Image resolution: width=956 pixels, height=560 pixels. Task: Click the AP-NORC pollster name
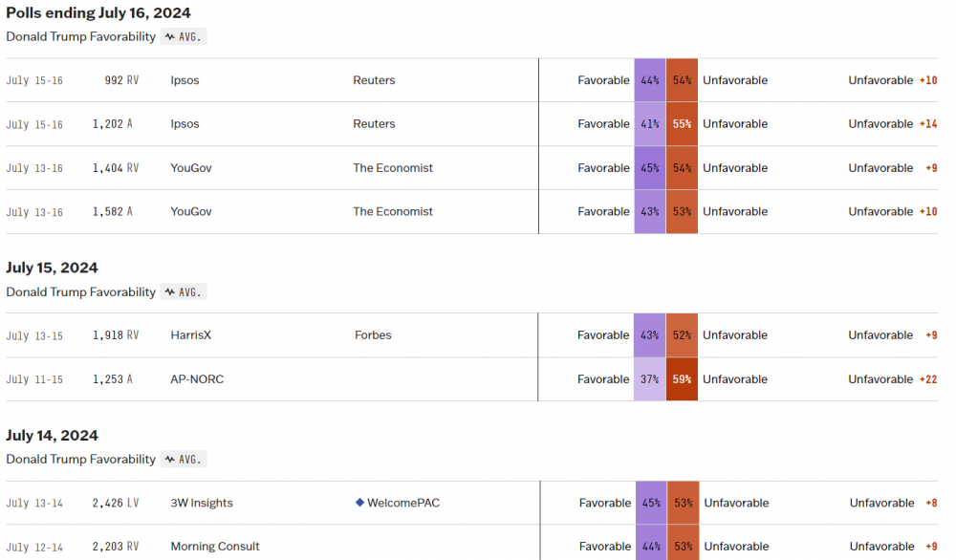coord(197,379)
